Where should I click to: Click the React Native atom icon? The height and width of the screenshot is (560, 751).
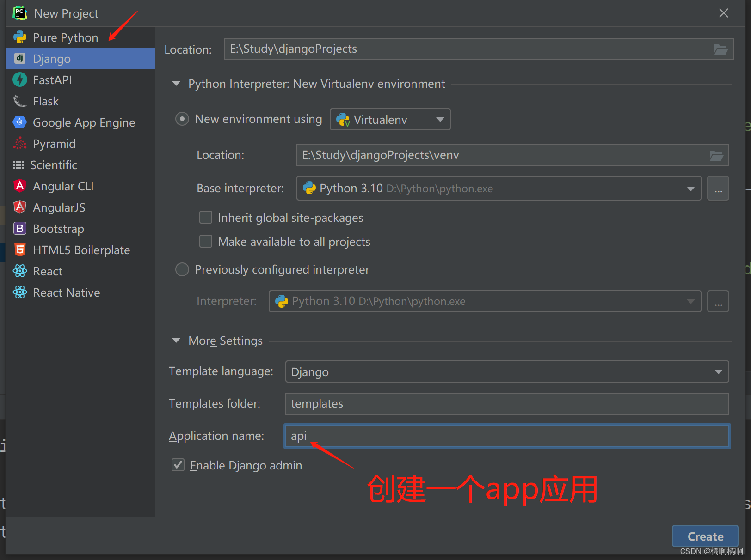tap(20, 292)
